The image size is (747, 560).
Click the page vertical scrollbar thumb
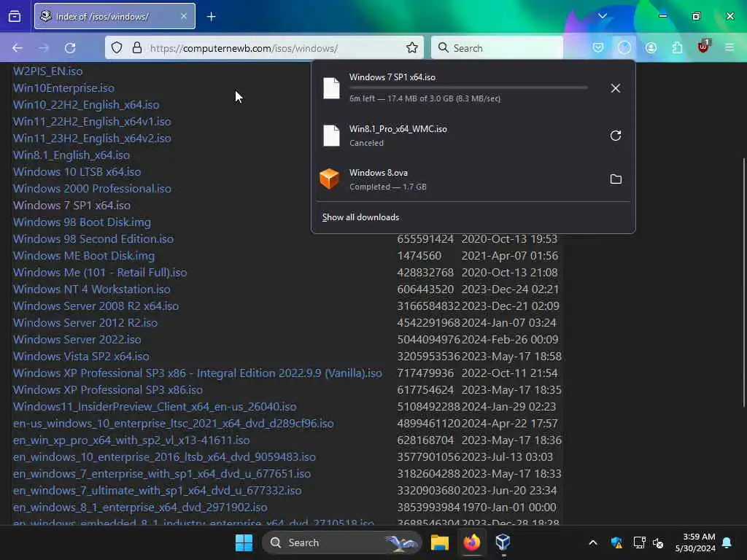click(x=743, y=282)
